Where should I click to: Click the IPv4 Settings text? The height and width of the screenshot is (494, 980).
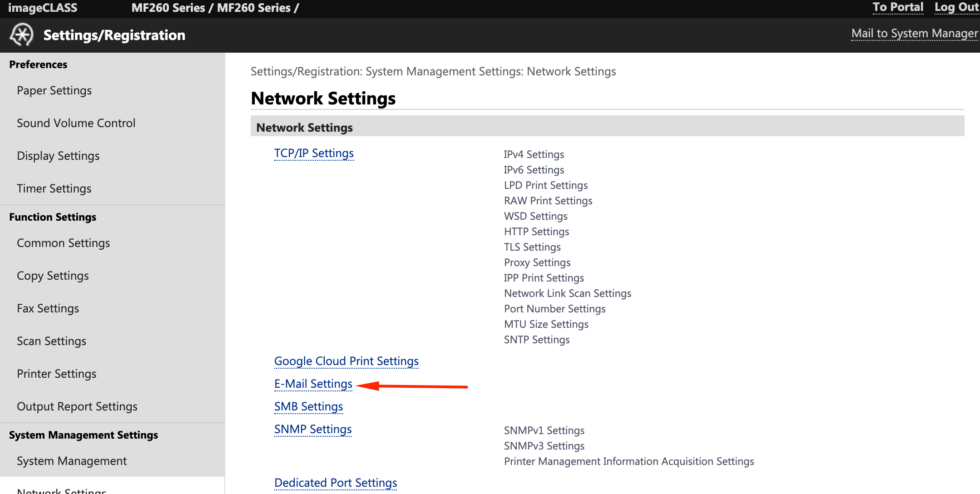click(534, 154)
